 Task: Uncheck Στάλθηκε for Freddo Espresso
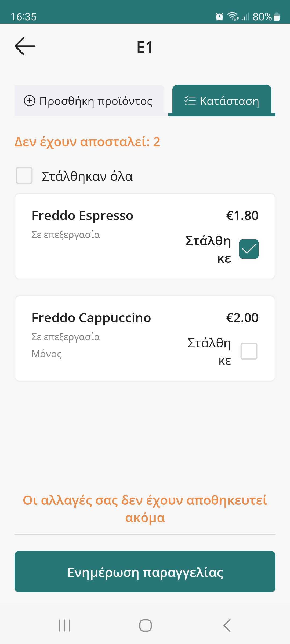249,249
